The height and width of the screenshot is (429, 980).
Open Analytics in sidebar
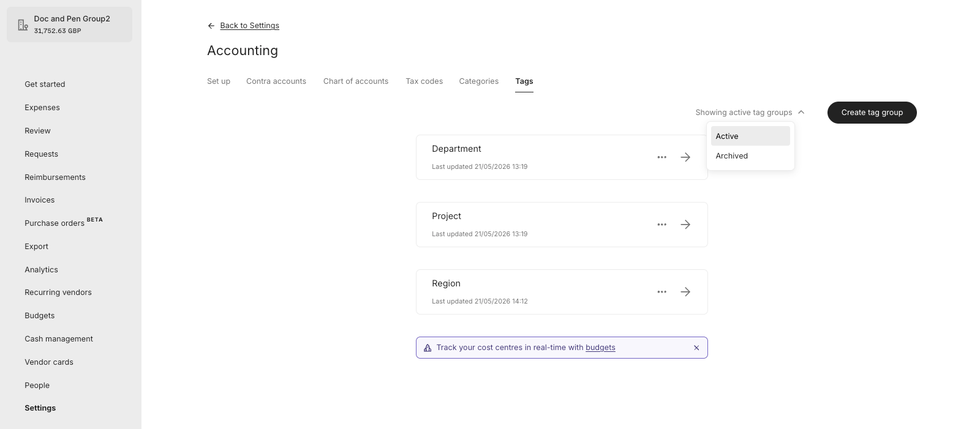click(41, 270)
